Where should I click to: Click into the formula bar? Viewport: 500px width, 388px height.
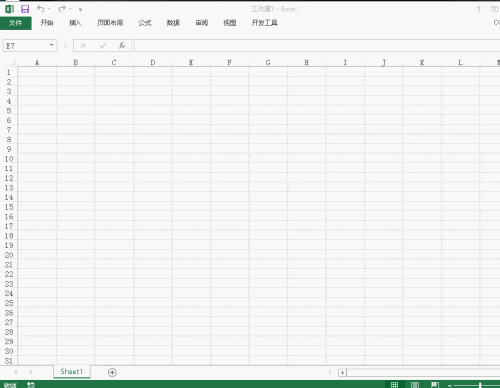(317, 46)
